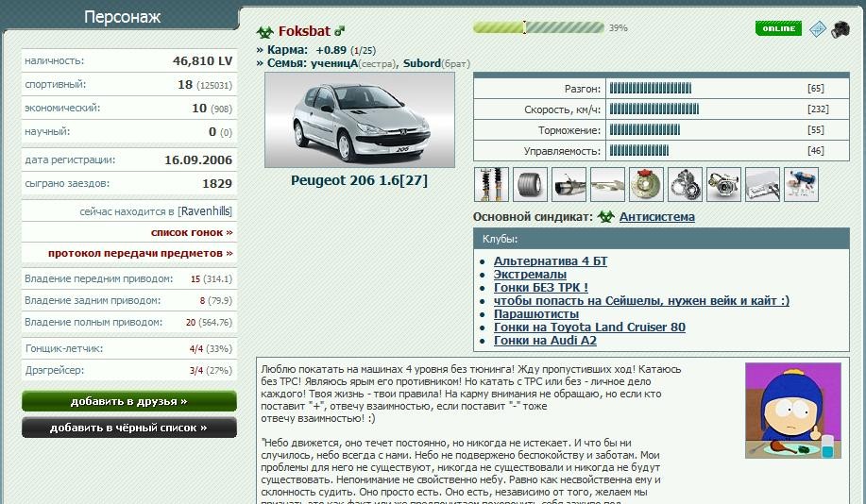Click the научный level 0 value

[212, 132]
